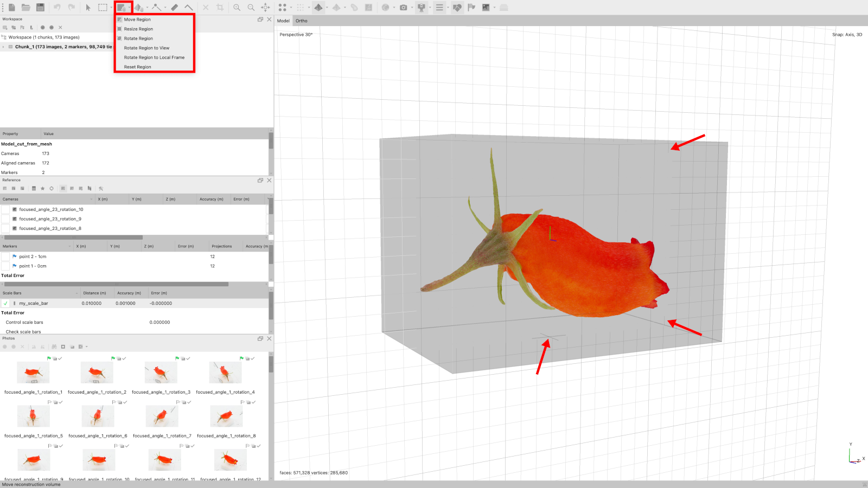Open the focused_angle_1_rotation_1 thumbnail
This screenshot has height=488, width=868.
click(x=33, y=373)
